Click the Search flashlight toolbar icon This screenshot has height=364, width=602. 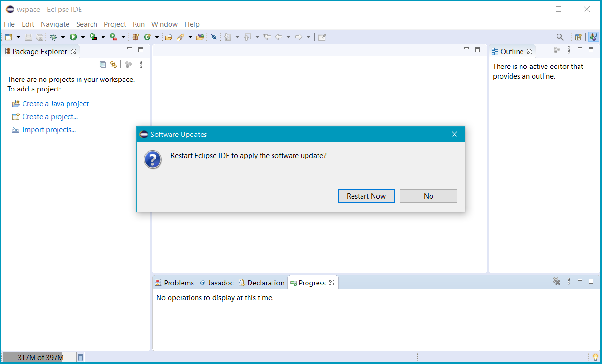click(181, 37)
